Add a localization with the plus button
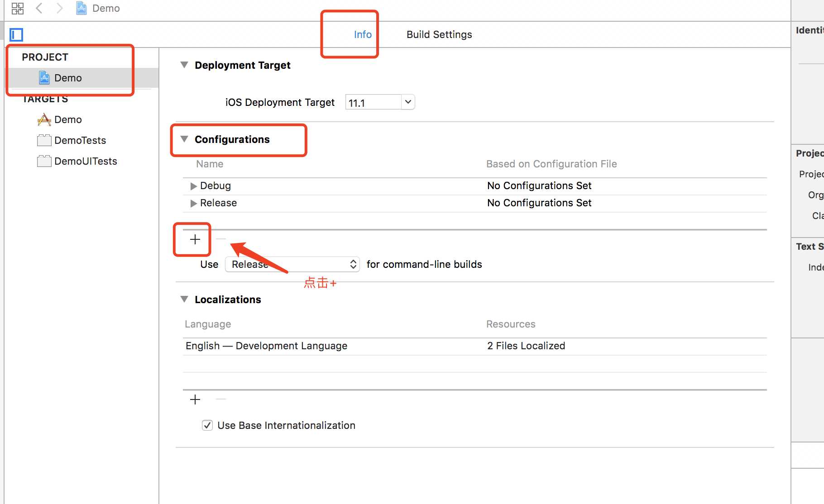 [x=195, y=399]
